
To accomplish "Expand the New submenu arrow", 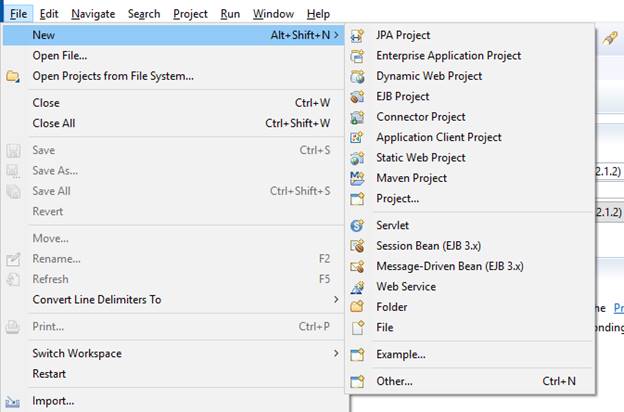I will pos(336,35).
